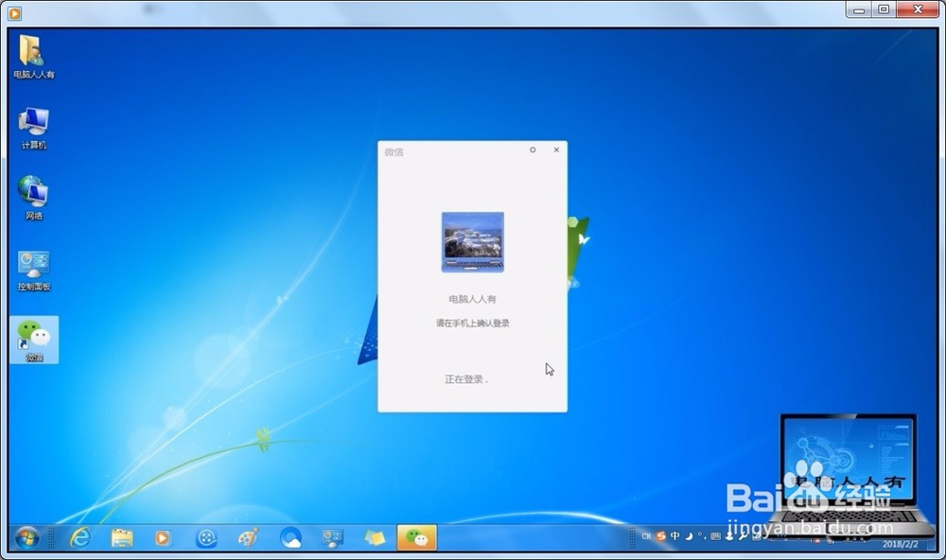Image resolution: width=946 pixels, height=560 pixels.
Task: Click the WeChat account avatar picture
Action: coord(472,242)
